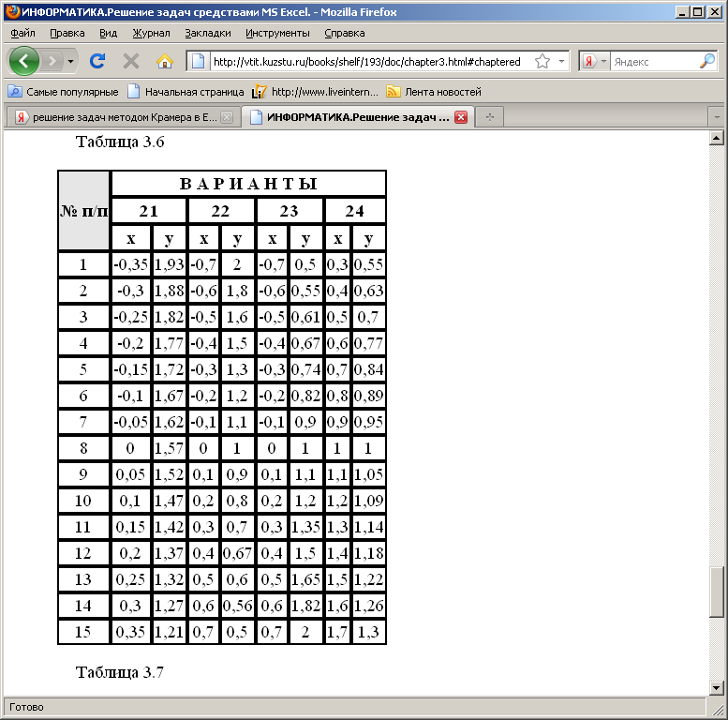Click the cell with value '1,09'
Image resolution: width=728 pixels, height=720 pixels.
tap(368, 501)
